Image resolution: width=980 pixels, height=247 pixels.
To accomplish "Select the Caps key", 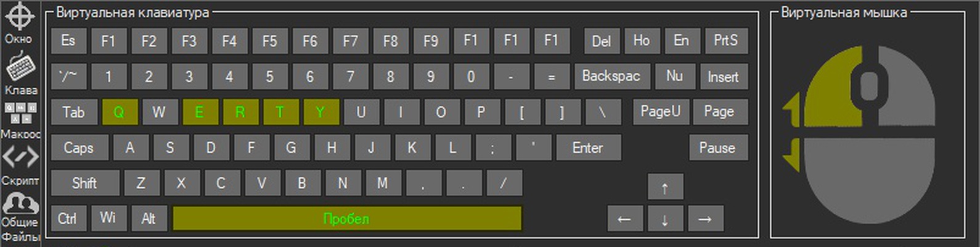I will 79,148.
